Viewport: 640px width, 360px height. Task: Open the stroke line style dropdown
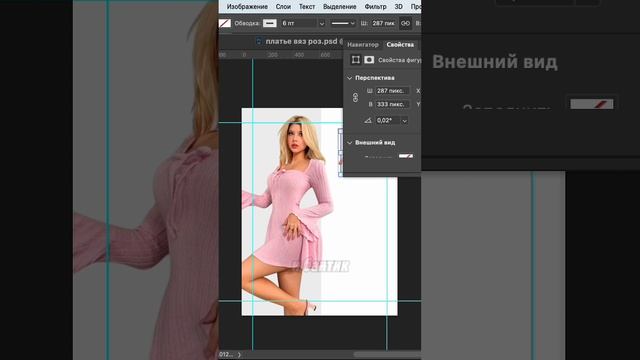[342, 23]
